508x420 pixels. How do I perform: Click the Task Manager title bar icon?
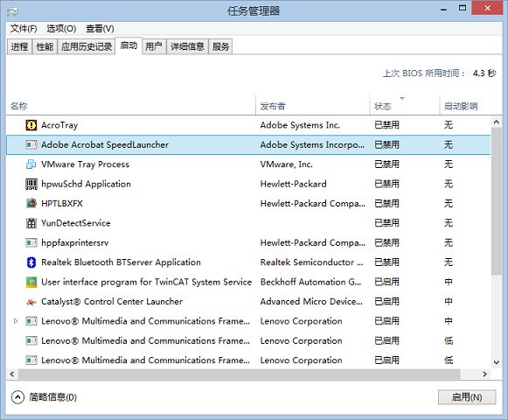(x=12, y=11)
